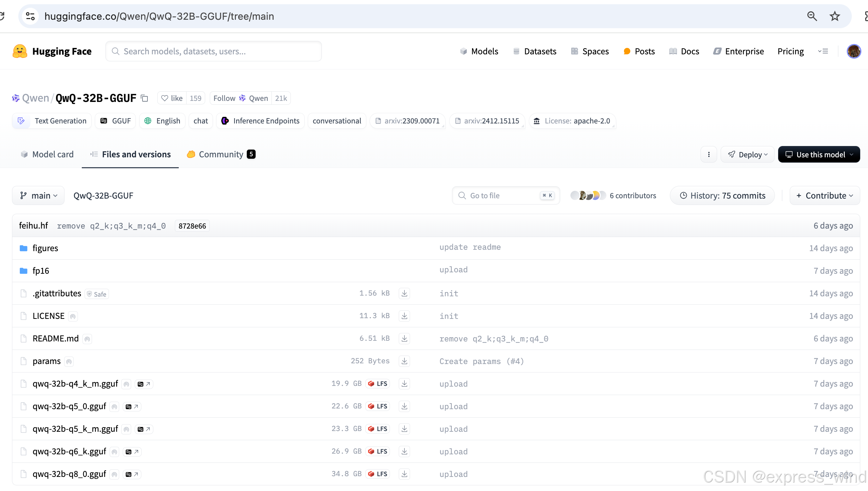Open Spaces in top navigation

tap(590, 51)
